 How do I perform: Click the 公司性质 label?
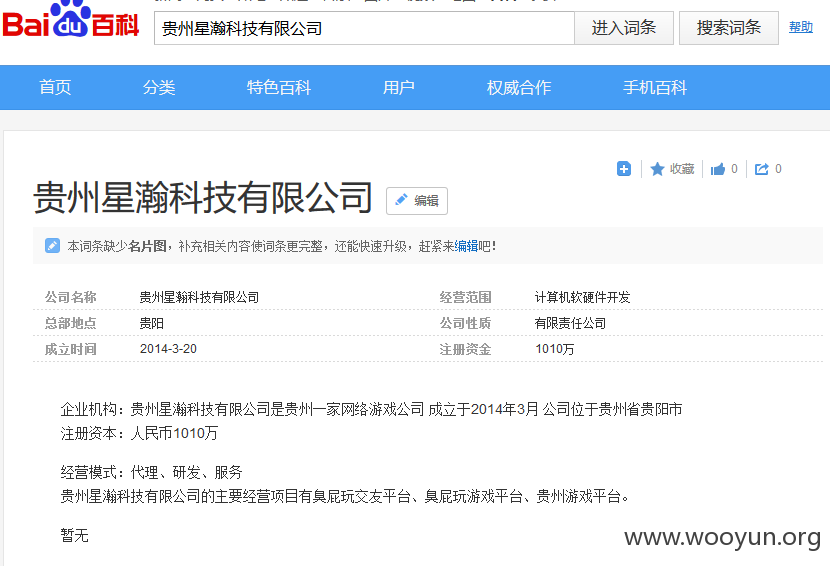pyautogui.click(x=465, y=323)
